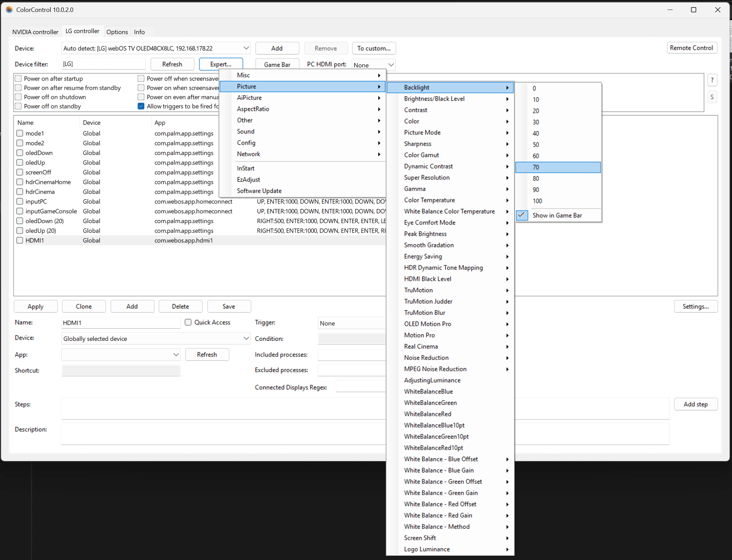Click the ColorControl app icon in title bar
The image size is (732, 560).
tap(9, 10)
